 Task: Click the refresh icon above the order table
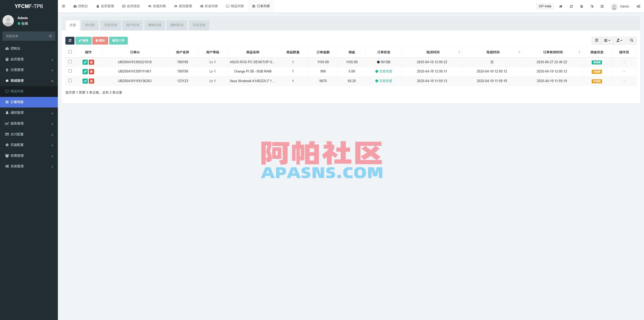click(70, 41)
